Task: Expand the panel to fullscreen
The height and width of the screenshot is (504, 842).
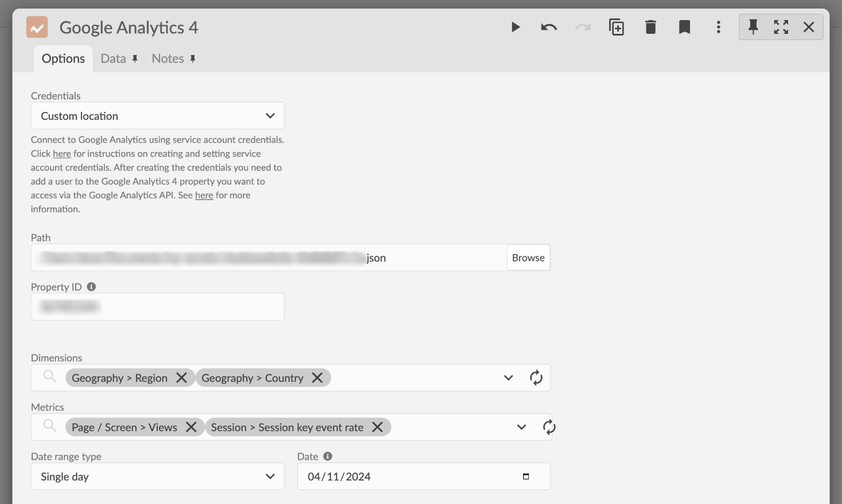Action: click(x=781, y=27)
